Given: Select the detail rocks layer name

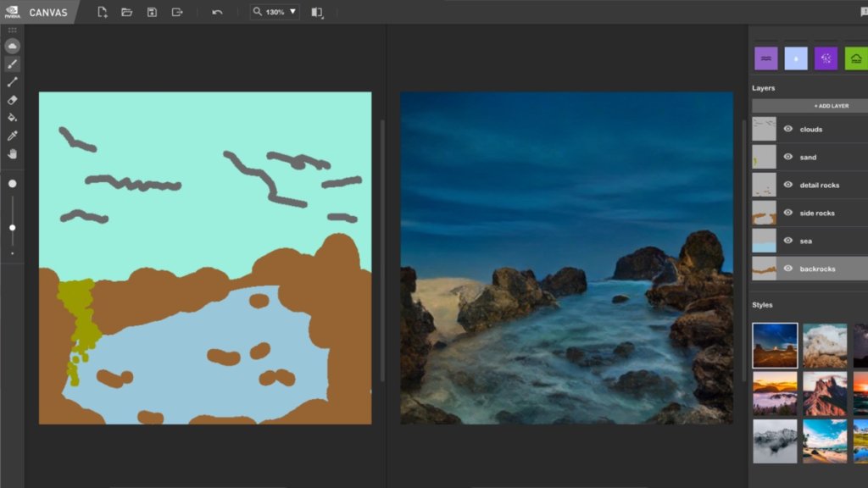Looking at the screenshot, I should [820, 186].
